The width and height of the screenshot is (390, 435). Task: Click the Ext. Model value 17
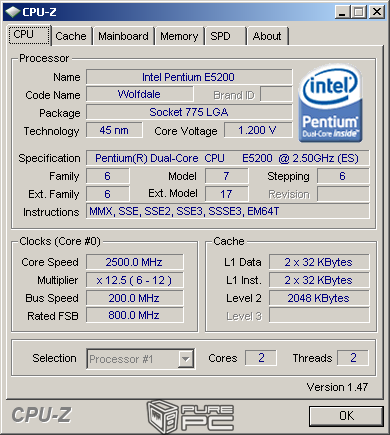tap(227, 194)
